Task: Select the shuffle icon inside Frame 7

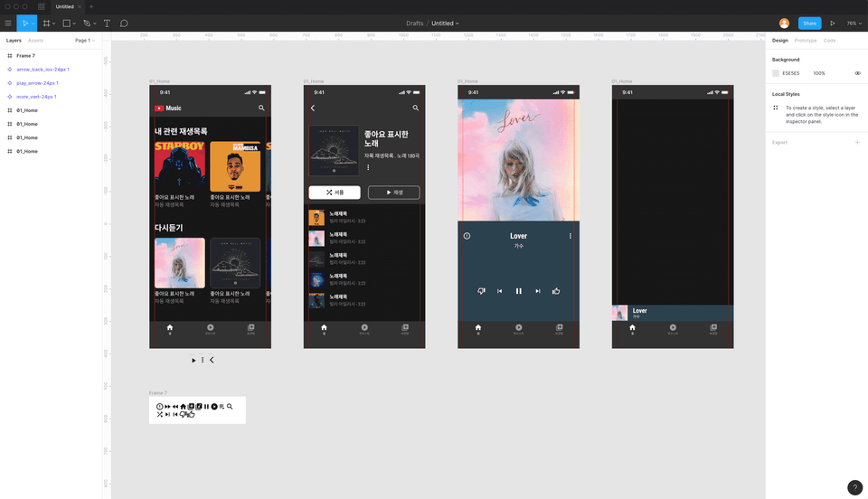Action: [159, 414]
